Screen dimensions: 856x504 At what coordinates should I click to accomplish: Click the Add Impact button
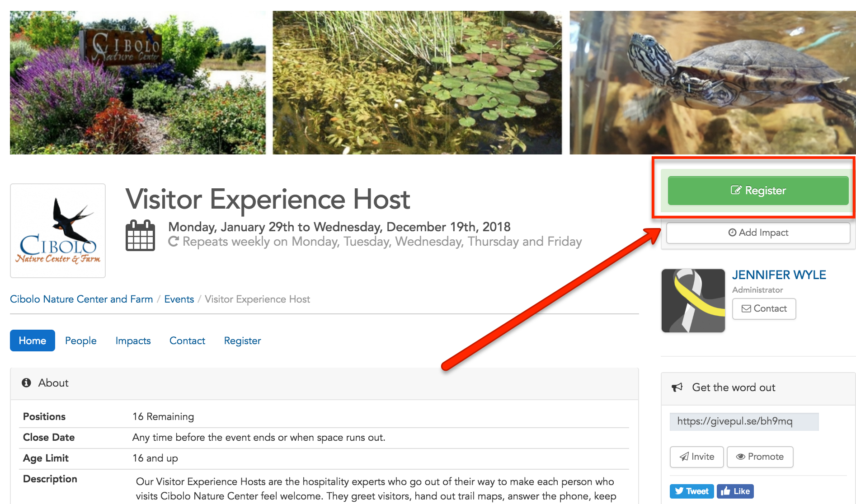click(758, 233)
